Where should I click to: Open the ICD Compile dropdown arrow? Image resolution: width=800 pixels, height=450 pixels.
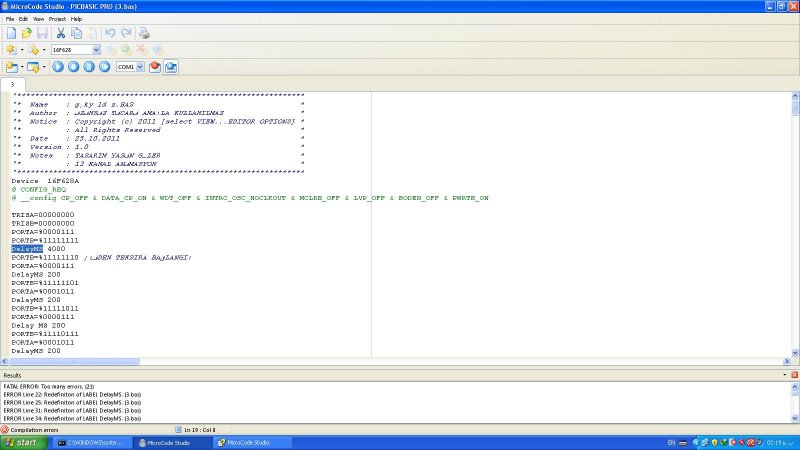[x=22, y=67]
